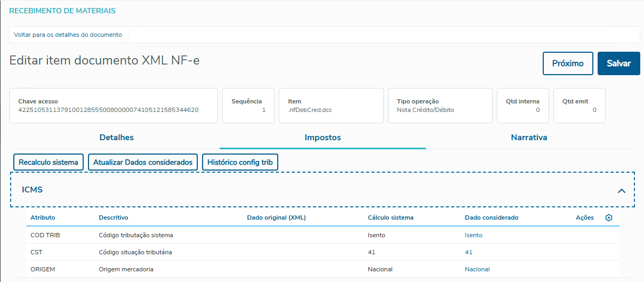Click Nacional value in Dado considerado

(x=477, y=269)
